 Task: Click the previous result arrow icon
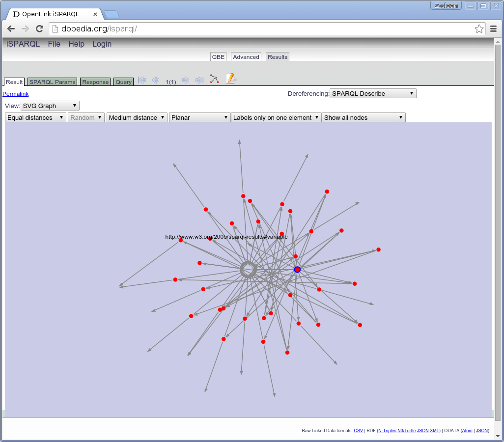point(156,80)
